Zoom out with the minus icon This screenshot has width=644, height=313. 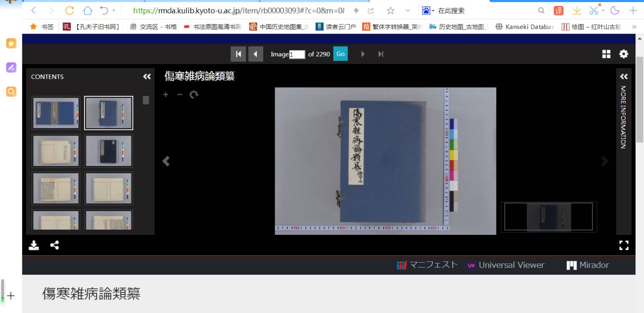179,95
